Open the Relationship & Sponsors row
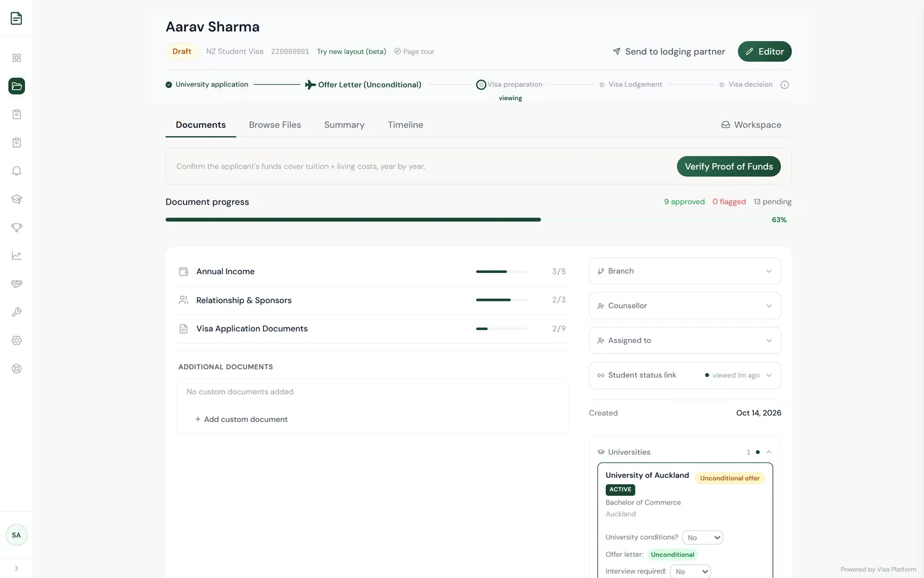Viewport: 924px width, 578px height. tap(372, 300)
